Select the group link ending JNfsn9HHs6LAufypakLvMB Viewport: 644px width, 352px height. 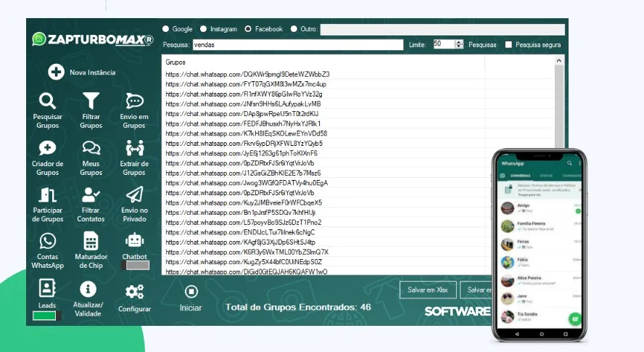[243, 104]
